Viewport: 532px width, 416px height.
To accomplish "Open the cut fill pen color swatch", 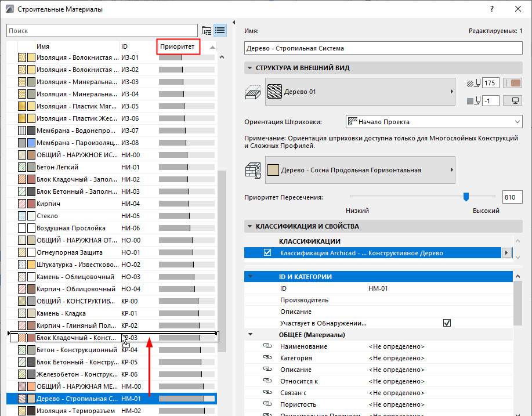I will (512, 83).
